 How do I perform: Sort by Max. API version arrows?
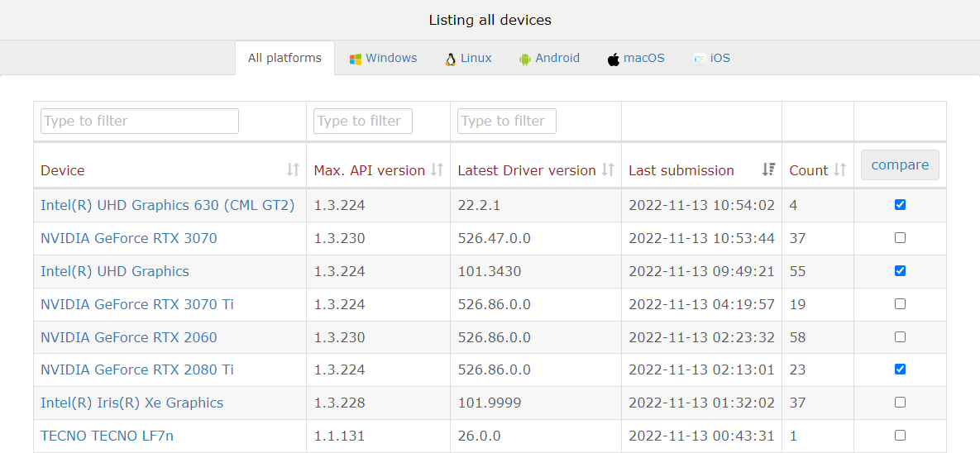coord(437,169)
